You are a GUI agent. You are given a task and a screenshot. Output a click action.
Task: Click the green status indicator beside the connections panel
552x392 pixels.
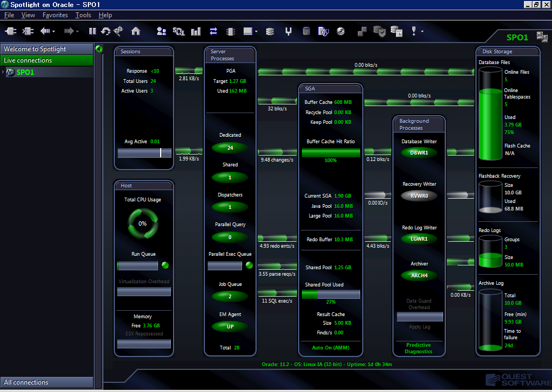(99, 48)
